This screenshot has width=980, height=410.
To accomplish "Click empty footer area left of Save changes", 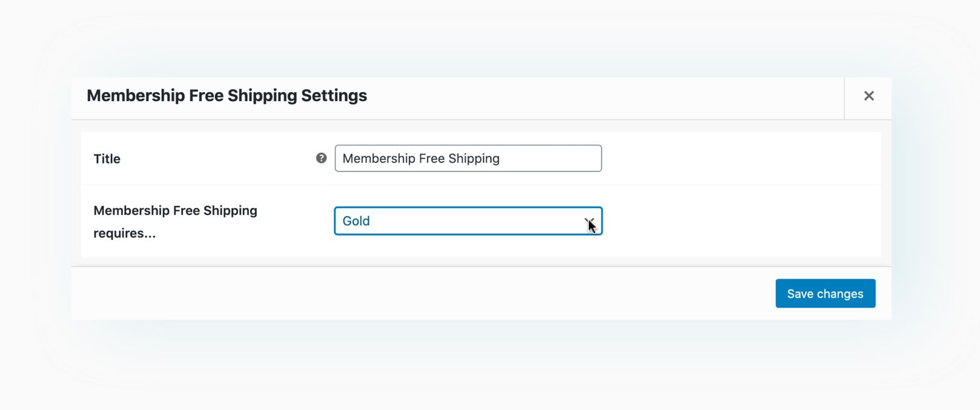I will (x=424, y=294).
